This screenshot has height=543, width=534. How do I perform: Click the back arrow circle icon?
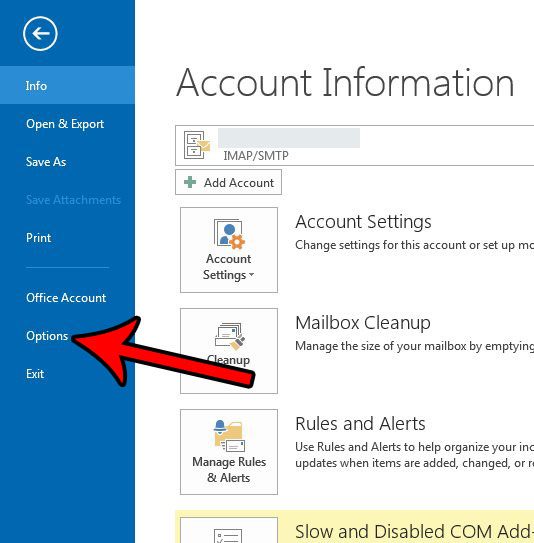(40, 34)
